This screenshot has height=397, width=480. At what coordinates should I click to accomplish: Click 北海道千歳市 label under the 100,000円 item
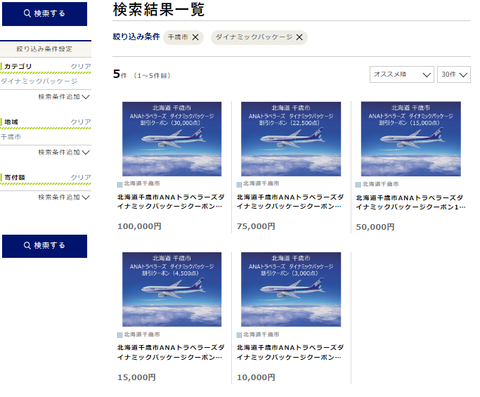tap(142, 183)
